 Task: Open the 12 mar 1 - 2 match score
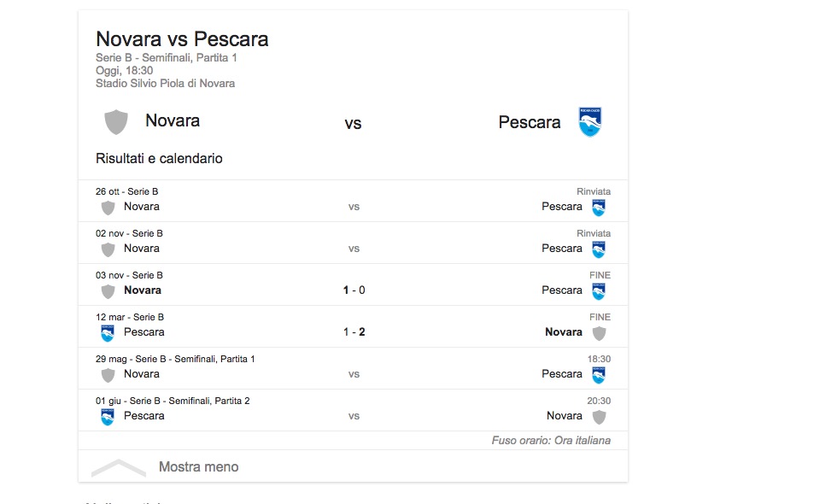click(354, 332)
